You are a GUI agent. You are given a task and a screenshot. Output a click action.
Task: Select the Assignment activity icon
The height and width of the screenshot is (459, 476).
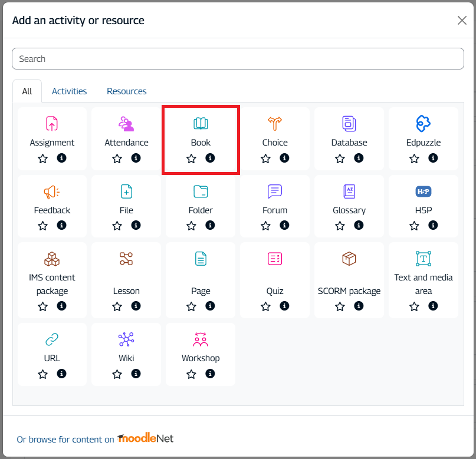tap(52, 124)
